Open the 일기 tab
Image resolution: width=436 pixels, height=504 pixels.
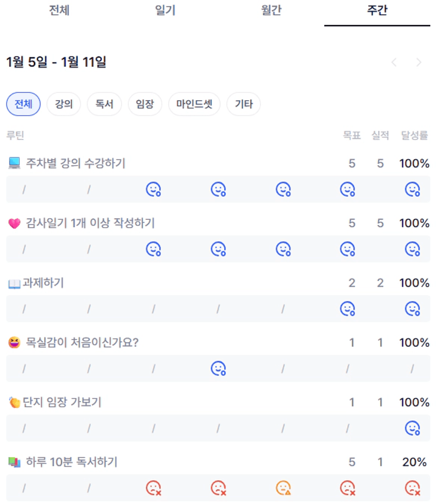pyautogui.click(x=166, y=11)
